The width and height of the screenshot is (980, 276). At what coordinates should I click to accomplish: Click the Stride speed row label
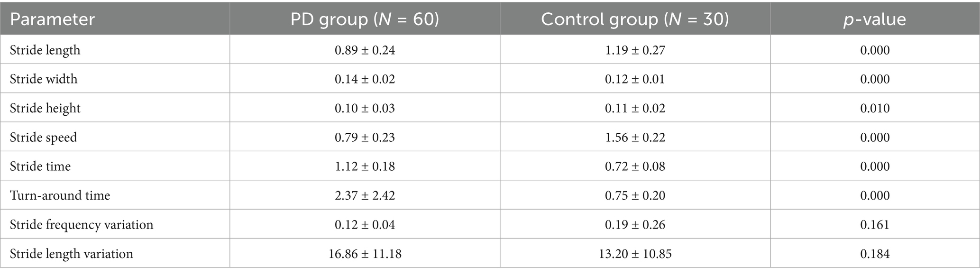(x=43, y=138)
